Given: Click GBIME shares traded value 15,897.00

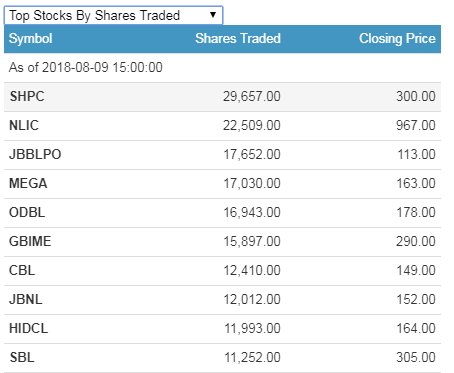Looking at the screenshot, I should tap(252, 242).
